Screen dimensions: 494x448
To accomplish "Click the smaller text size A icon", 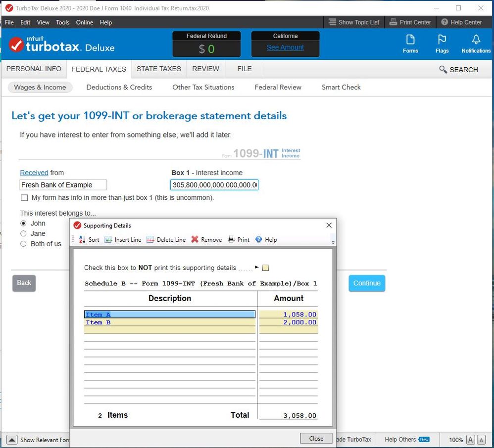I will click(x=481, y=440).
